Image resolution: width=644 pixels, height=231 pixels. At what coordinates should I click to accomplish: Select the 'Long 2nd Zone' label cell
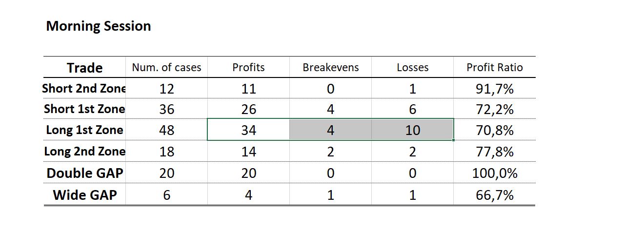point(84,152)
